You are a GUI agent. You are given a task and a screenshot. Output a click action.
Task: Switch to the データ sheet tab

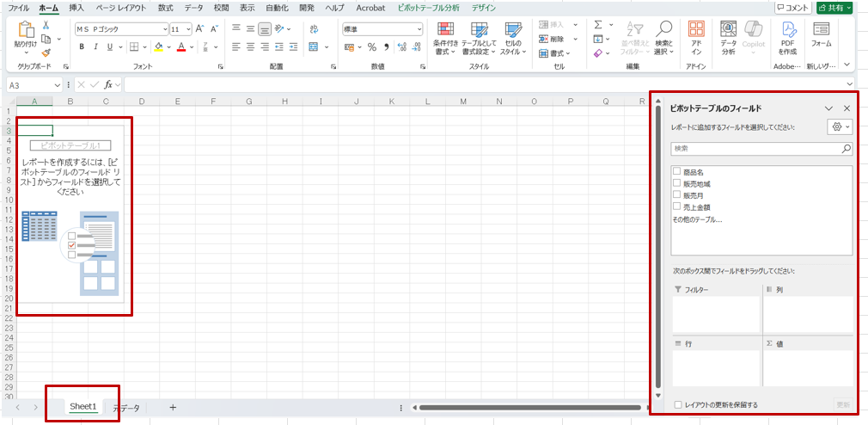click(126, 408)
